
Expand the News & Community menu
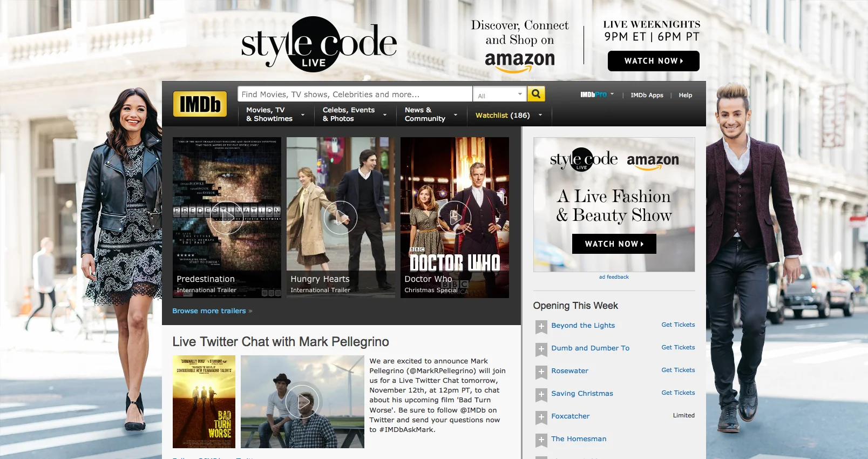click(x=431, y=114)
